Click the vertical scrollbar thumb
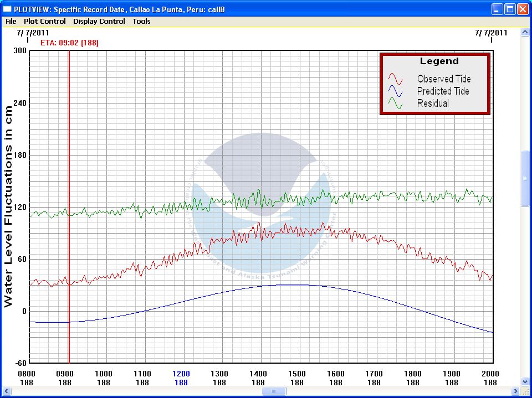The width and height of the screenshot is (532, 398). point(525,178)
